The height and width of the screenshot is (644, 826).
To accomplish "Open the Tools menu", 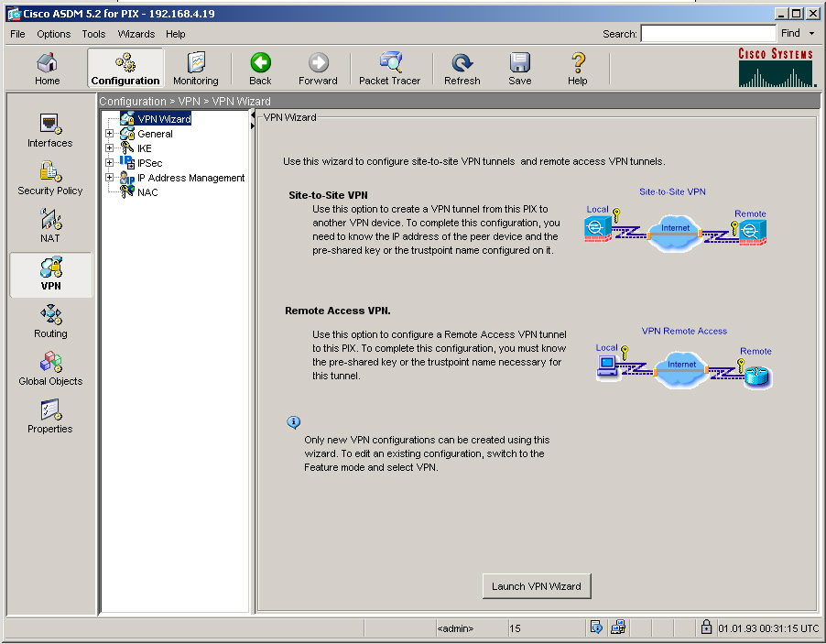I will [93, 34].
